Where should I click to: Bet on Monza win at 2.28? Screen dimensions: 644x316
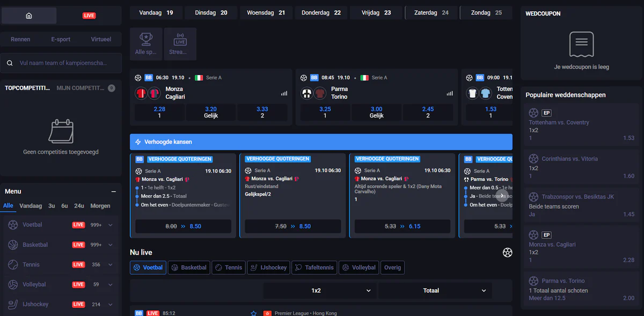click(159, 112)
